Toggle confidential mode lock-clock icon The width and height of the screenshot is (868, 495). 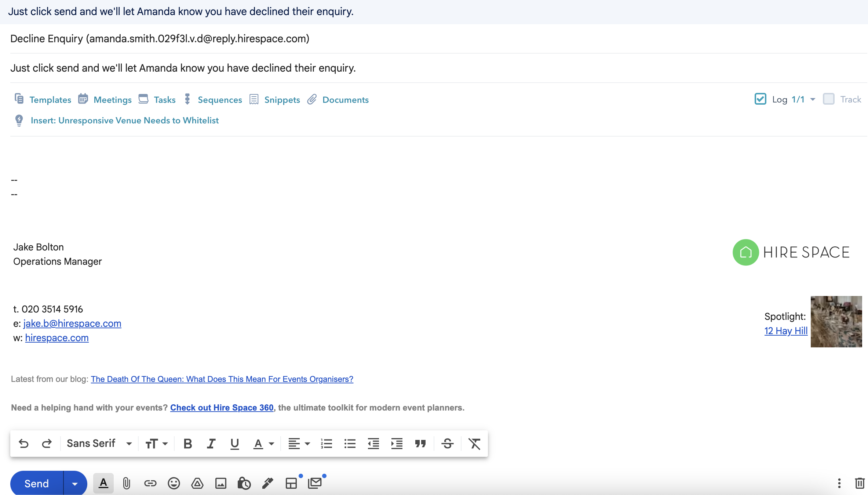pos(244,483)
